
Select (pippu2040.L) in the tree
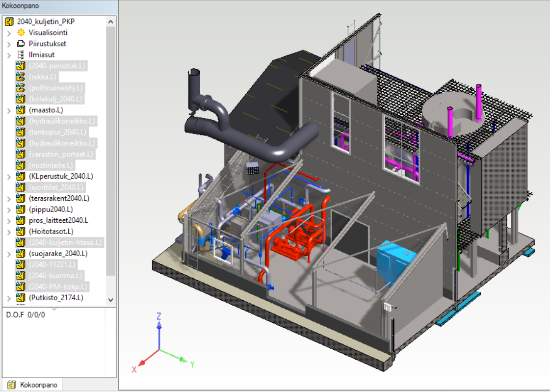click(51, 209)
